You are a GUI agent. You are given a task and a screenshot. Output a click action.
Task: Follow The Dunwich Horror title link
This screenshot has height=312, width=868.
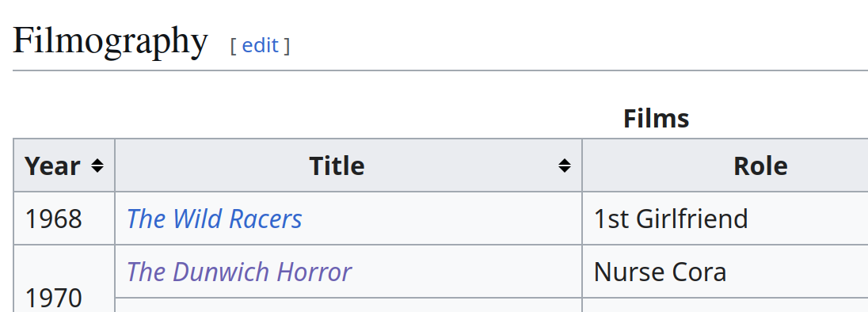click(x=238, y=272)
